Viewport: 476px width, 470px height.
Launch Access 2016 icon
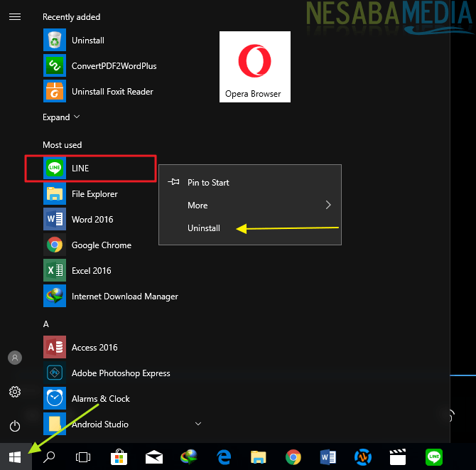pos(55,347)
